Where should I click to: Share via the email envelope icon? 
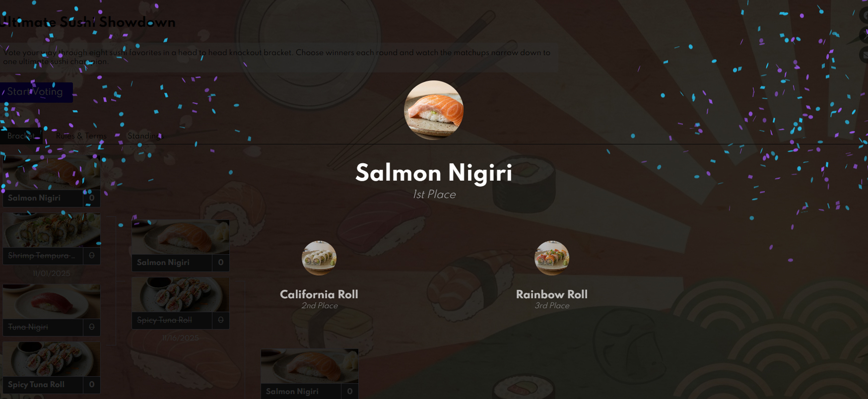(x=865, y=55)
